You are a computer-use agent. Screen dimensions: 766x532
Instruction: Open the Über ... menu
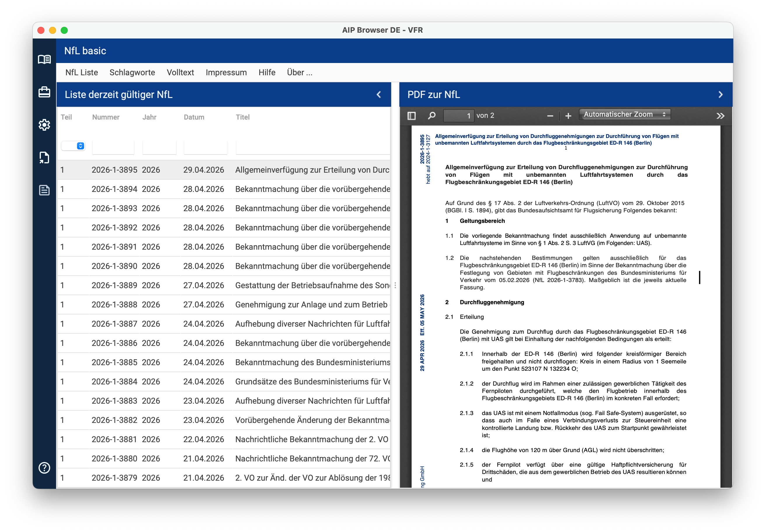click(x=300, y=72)
